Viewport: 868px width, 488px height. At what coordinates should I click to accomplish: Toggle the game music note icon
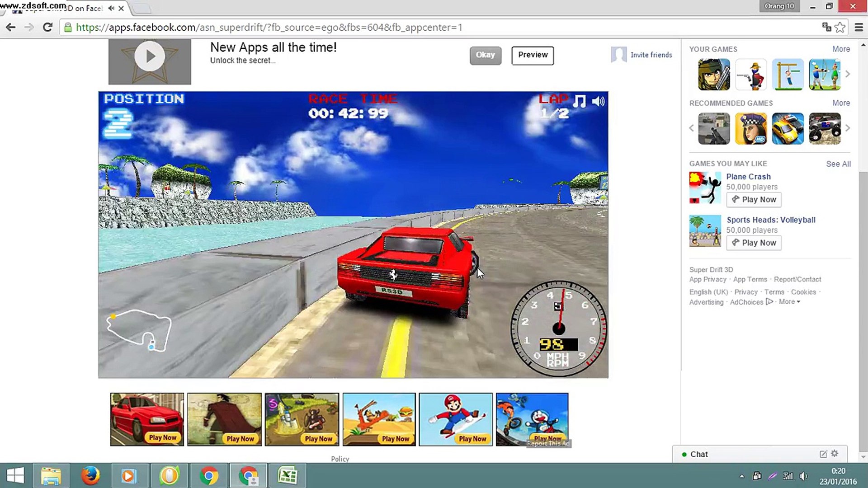click(579, 101)
